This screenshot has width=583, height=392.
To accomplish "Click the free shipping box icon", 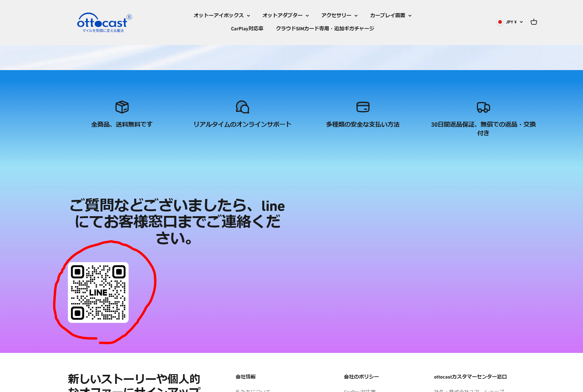I will (x=122, y=107).
